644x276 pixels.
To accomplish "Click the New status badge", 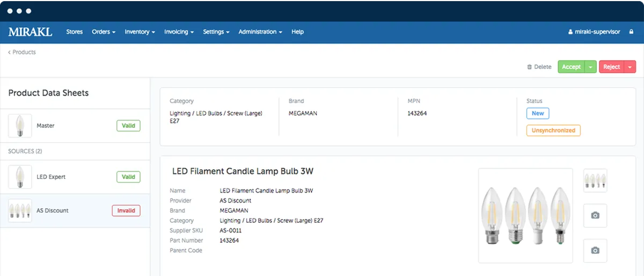I will tap(538, 113).
